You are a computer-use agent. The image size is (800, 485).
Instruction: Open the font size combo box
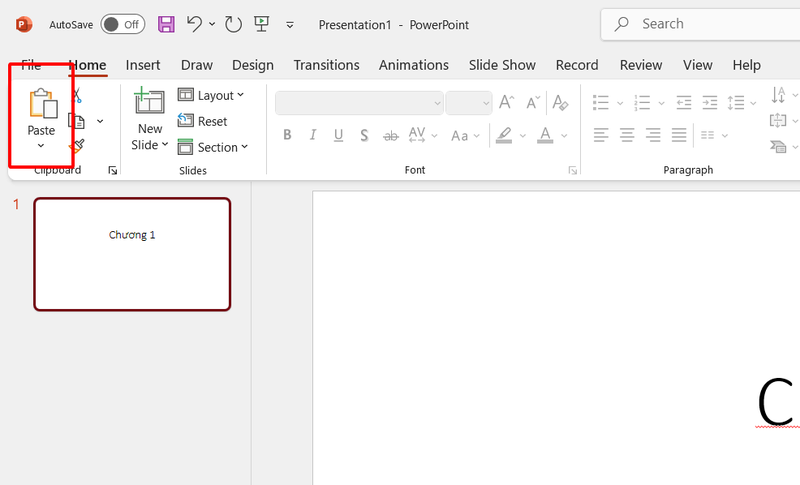coord(469,103)
